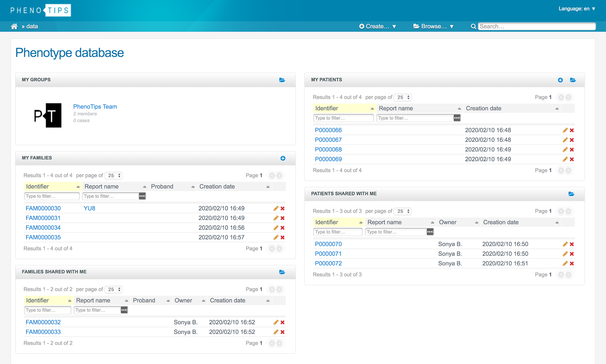The width and height of the screenshot is (606, 364).
Task: Open shared patient P0000071 link
Action: point(328,254)
